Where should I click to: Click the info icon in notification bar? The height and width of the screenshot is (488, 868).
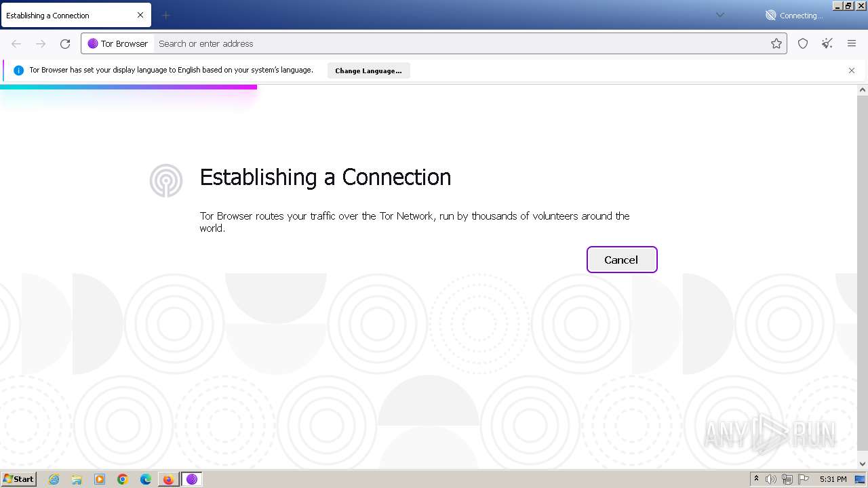click(x=18, y=70)
